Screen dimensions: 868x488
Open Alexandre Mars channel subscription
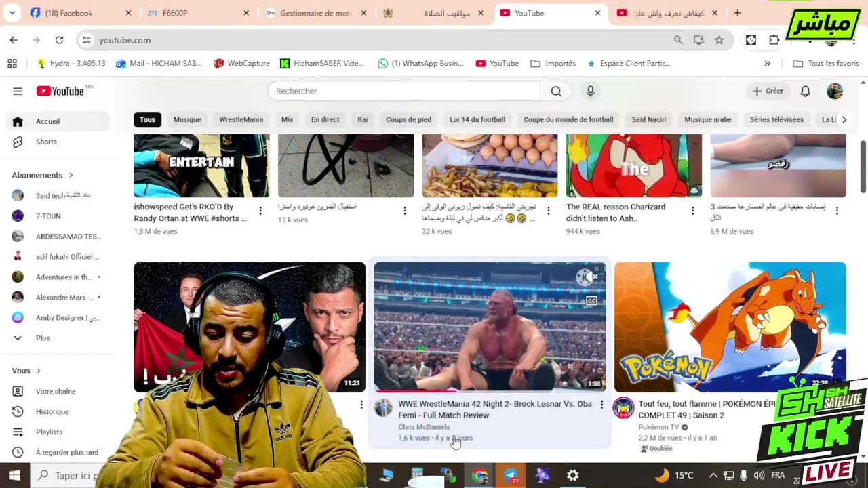pyautogui.click(x=58, y=297)
